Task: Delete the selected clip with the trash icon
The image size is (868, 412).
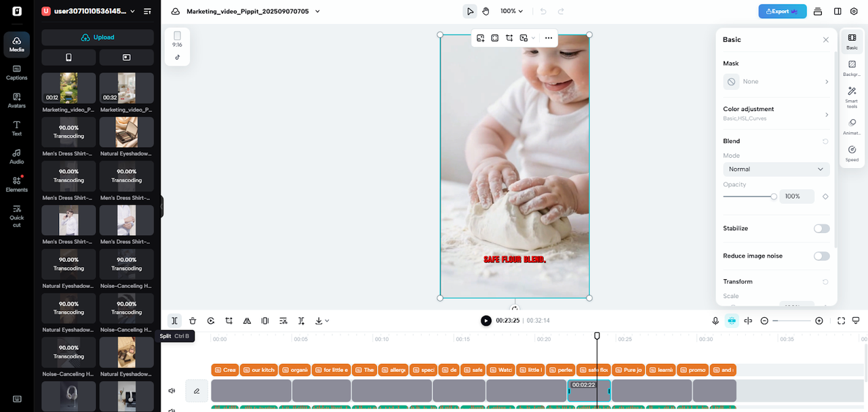Action: click(x=193, y=321)
